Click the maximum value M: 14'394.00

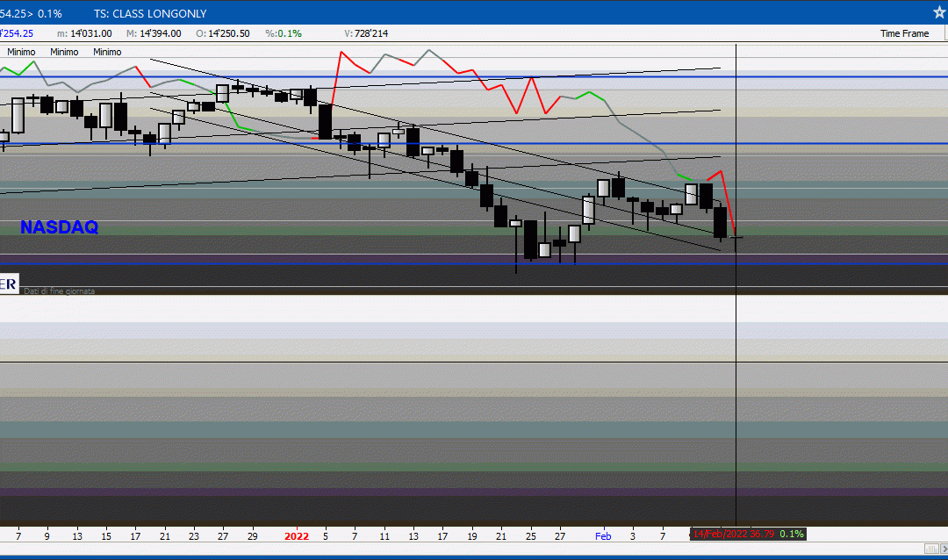(x=154, y=33)
